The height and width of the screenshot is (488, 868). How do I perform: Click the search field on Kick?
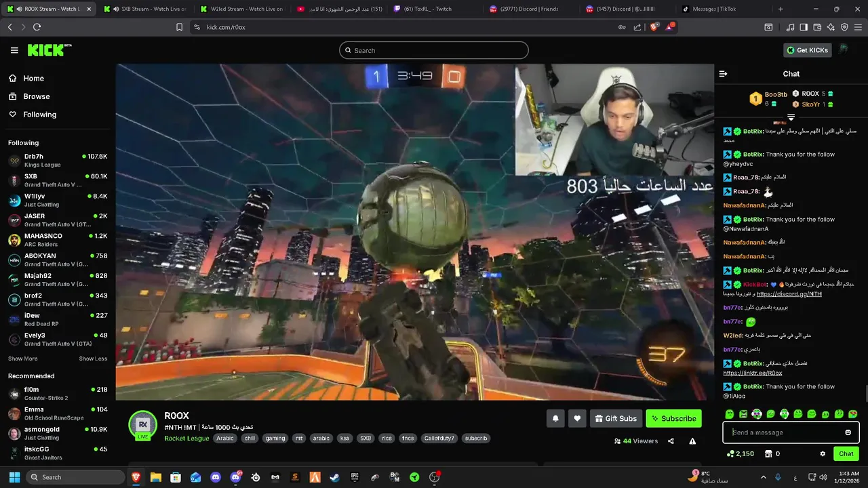[434, 50]
